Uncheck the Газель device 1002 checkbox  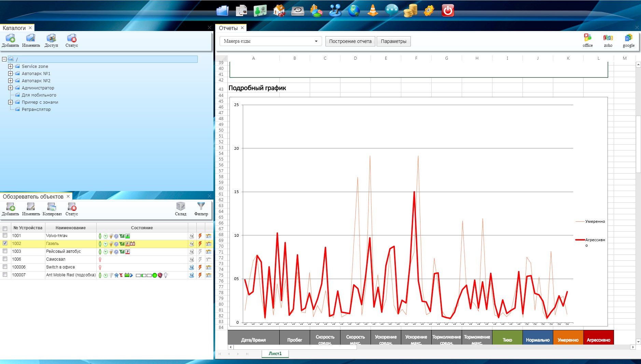pos(5,243)
